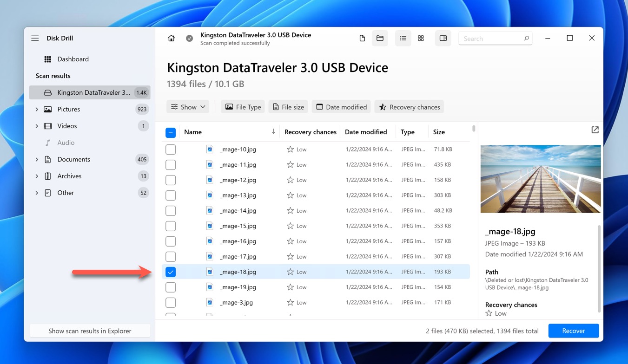Click the Recover button
The image size is (628, 364).
pos(574,331)
